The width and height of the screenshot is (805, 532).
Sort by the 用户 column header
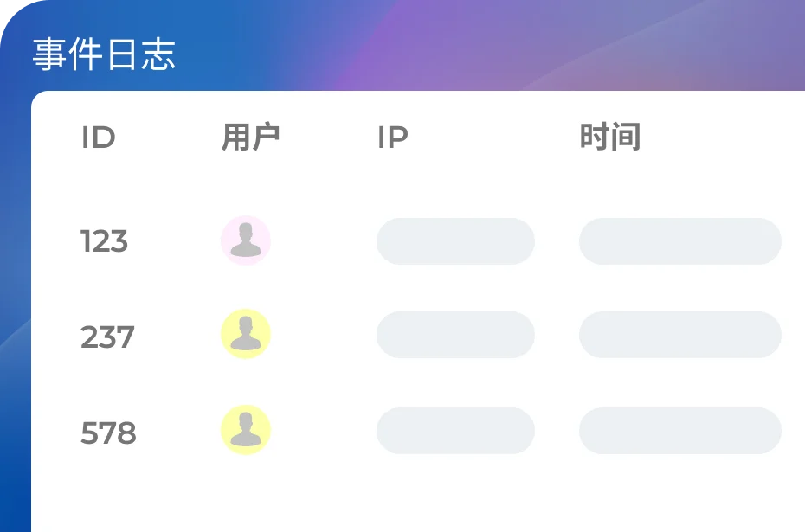[x=251, y=138]
